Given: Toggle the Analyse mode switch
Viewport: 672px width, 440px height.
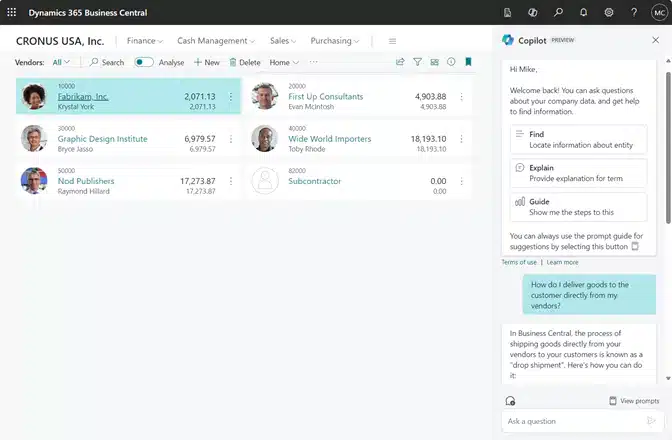Looking at the screenshot, I should click(144, 62).
